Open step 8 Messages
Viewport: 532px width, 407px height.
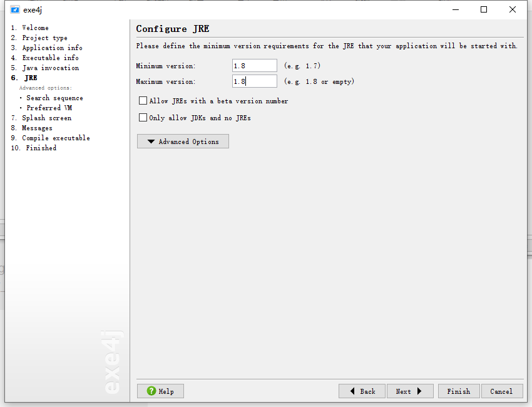31,128
